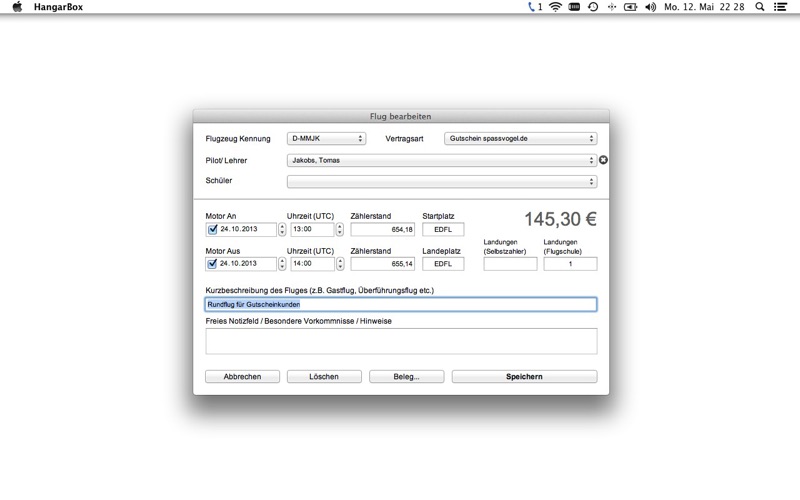Open the Time Machine menu bar icon

[593, 7]
